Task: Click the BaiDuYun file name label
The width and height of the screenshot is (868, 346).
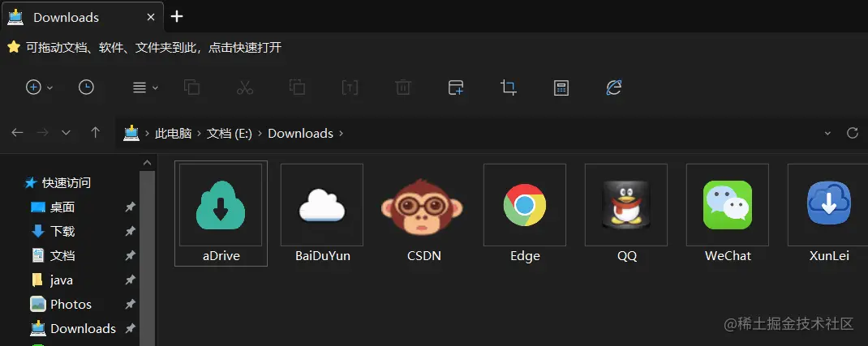Action: click(x=323, y=256)
